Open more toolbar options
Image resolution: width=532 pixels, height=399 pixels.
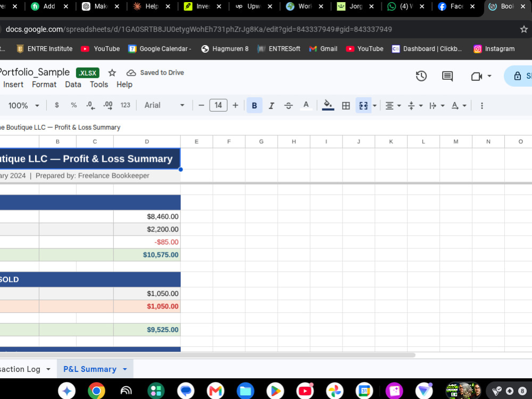coord(482,105)
